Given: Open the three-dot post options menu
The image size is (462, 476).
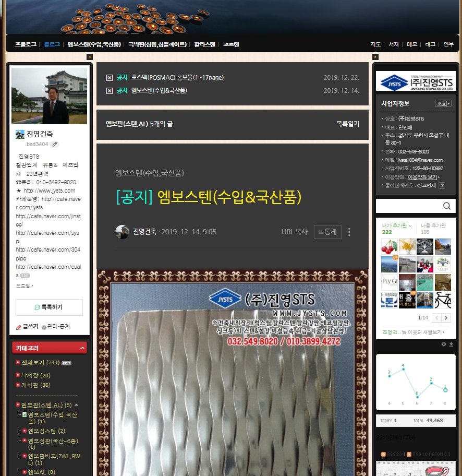Looking at the screenshot, I should 349,232.
